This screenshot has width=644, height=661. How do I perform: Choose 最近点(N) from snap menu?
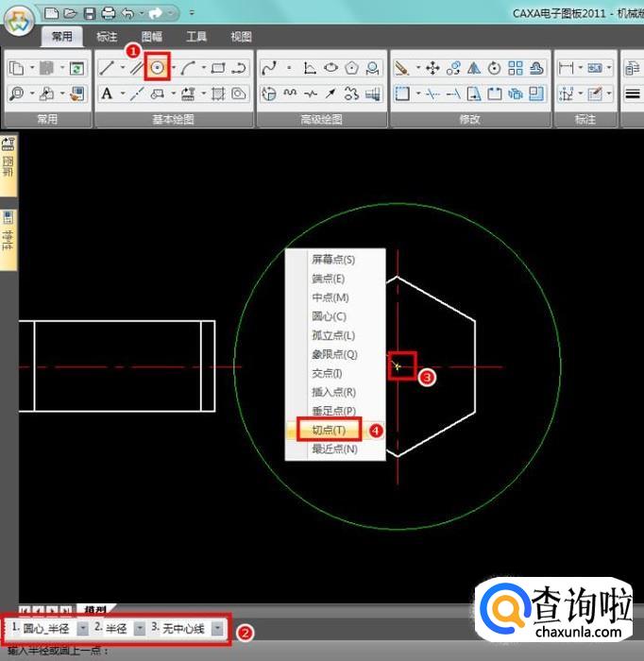[x=334, y=449]
